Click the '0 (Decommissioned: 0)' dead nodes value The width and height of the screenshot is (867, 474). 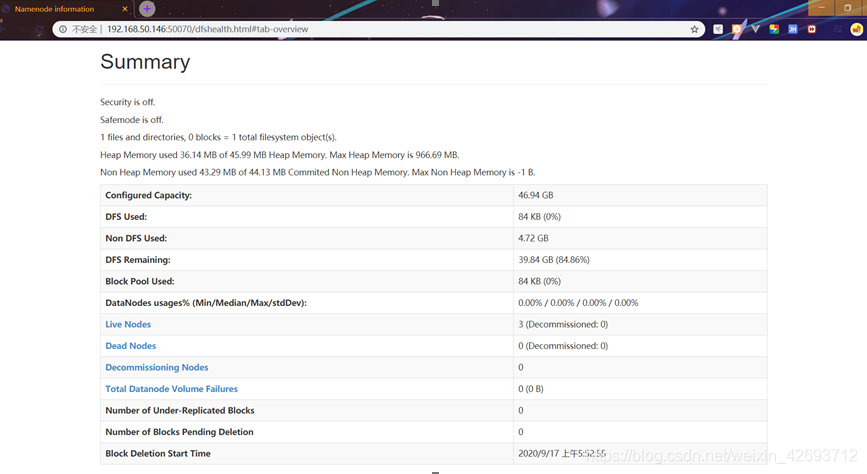563,346
